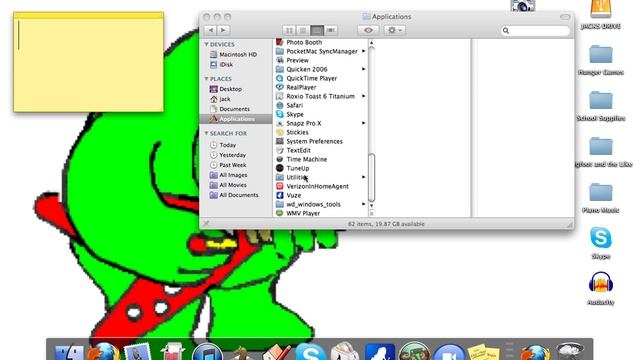Click the Finder search field
Viewport: 640px width, 360px height.
535,31
